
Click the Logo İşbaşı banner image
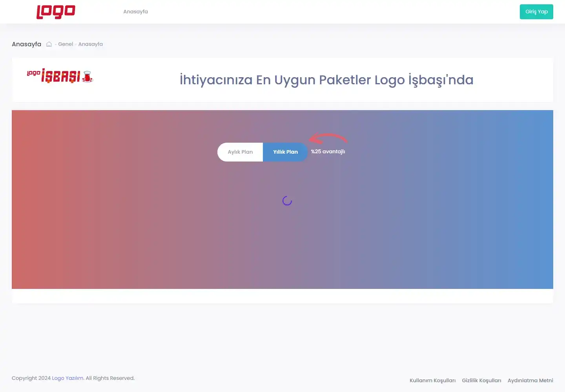[60, 76]
